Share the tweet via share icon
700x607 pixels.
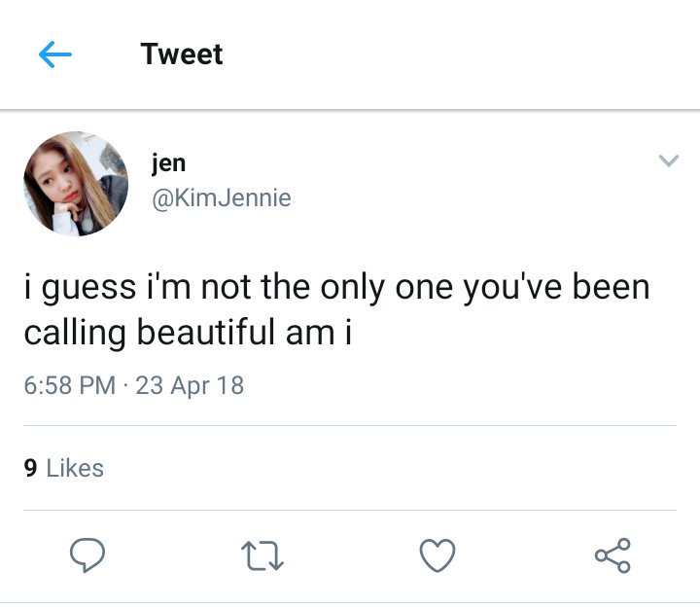[612, 555]
